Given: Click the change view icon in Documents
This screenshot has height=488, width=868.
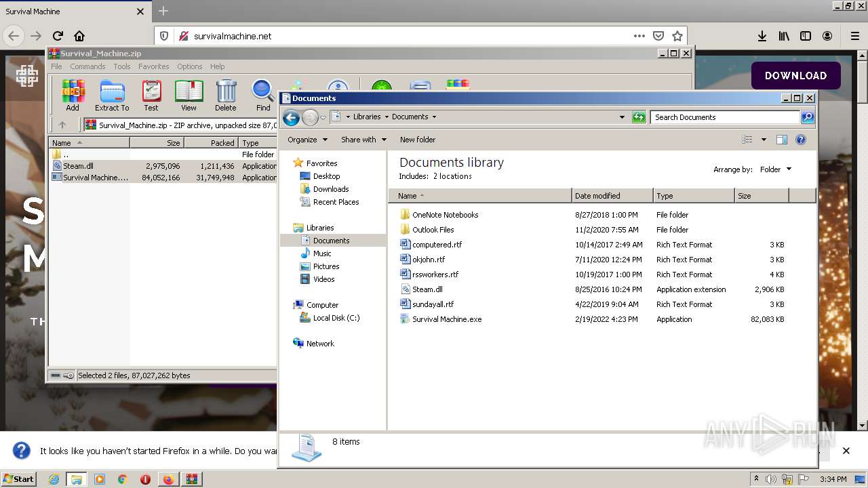Looking at the screenshot, I should pos(747,140).
